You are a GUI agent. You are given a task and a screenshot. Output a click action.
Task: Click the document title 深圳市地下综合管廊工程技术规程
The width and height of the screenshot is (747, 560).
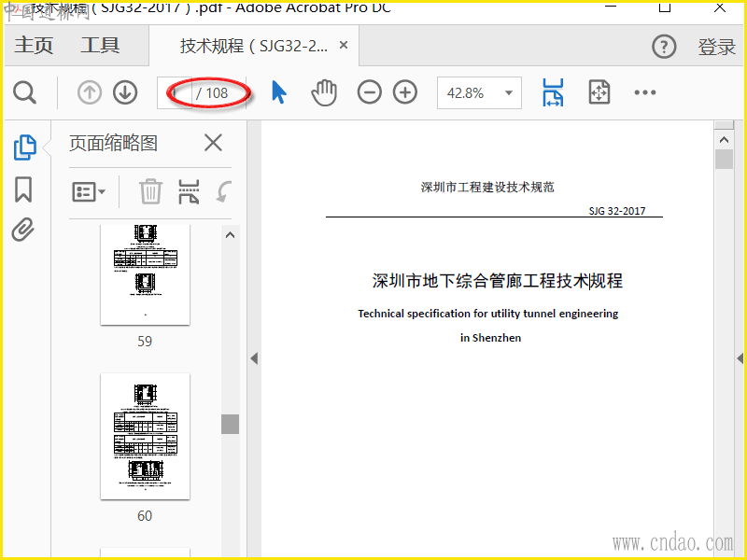498,281
